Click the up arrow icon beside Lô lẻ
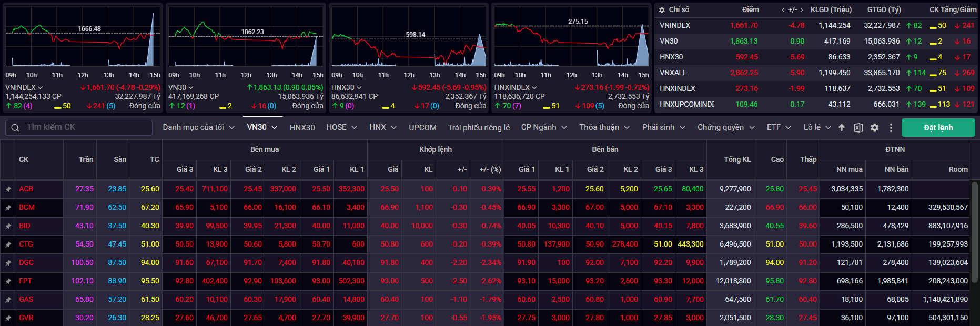This screenshot has width=980, height=326. tap(842, 128)
